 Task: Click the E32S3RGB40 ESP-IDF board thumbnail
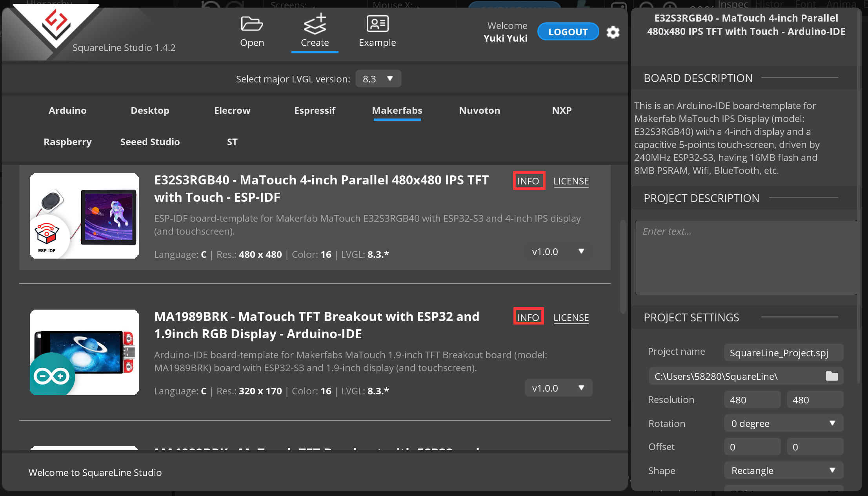pyautogui.click(x=84, y=215)
